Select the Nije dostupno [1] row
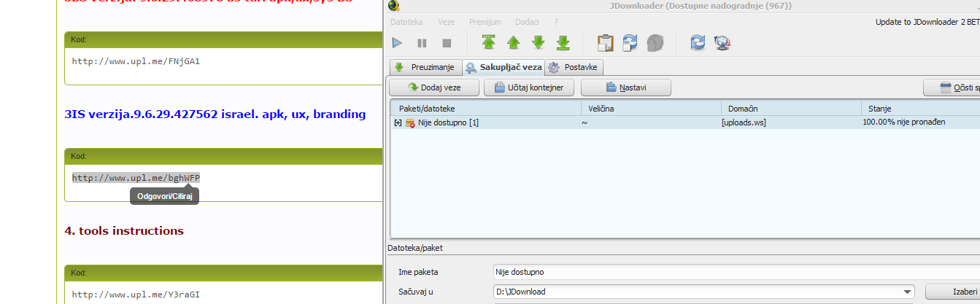Image resolution: width=980 pixels, height=304 pixels. [685, 122]
